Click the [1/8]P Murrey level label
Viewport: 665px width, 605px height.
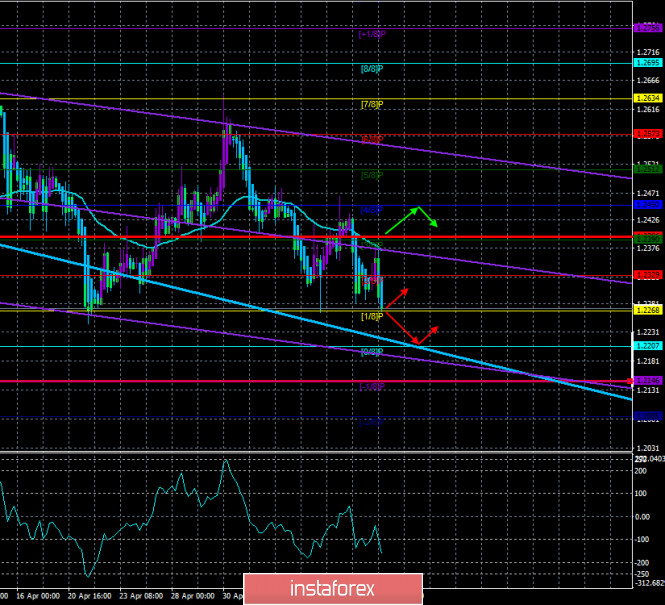pyautogui.click(x=372, y=316)
